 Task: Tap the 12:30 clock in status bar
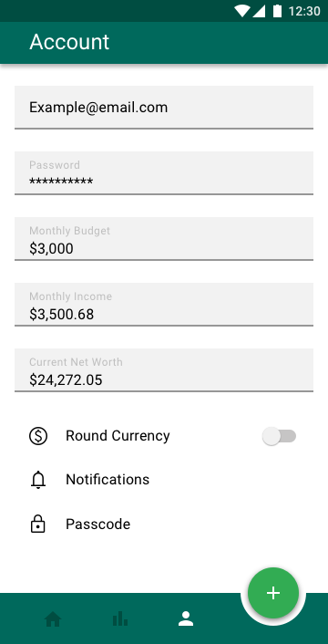(x=304, y=11)
